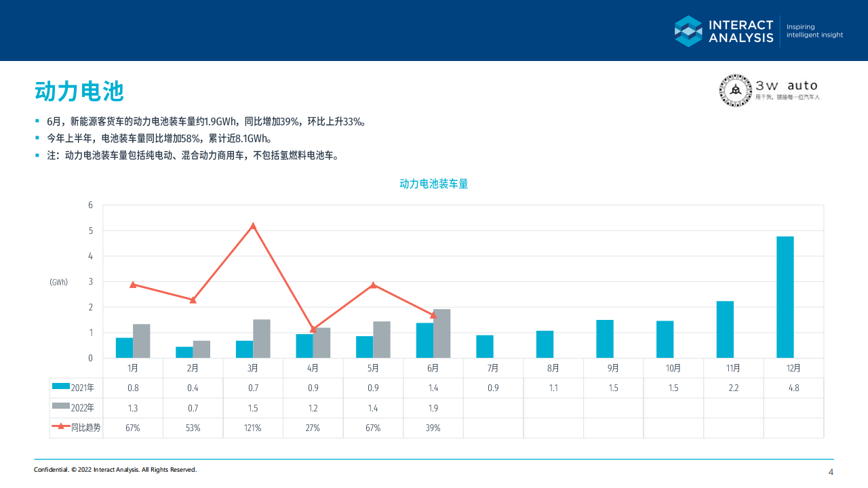868x488 pixels.
Task: Click the page number 4
Action: tap(831, 472)
